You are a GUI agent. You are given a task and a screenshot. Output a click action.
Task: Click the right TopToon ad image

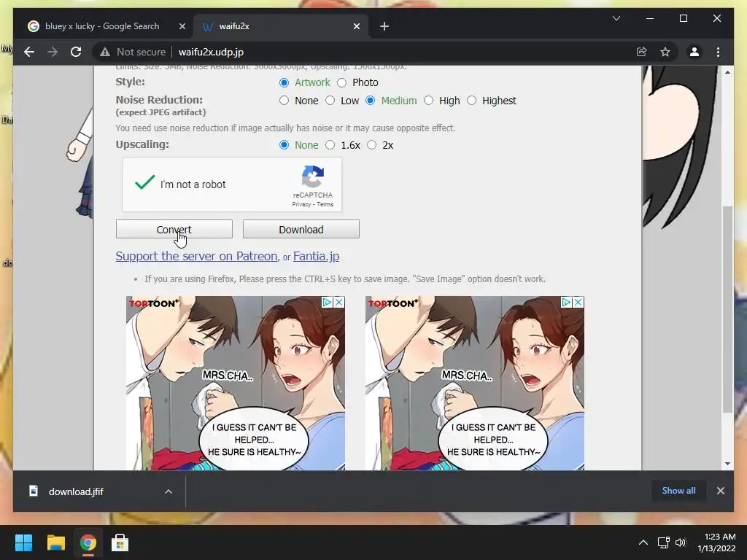pyautogui.click(x=474, y=384)
